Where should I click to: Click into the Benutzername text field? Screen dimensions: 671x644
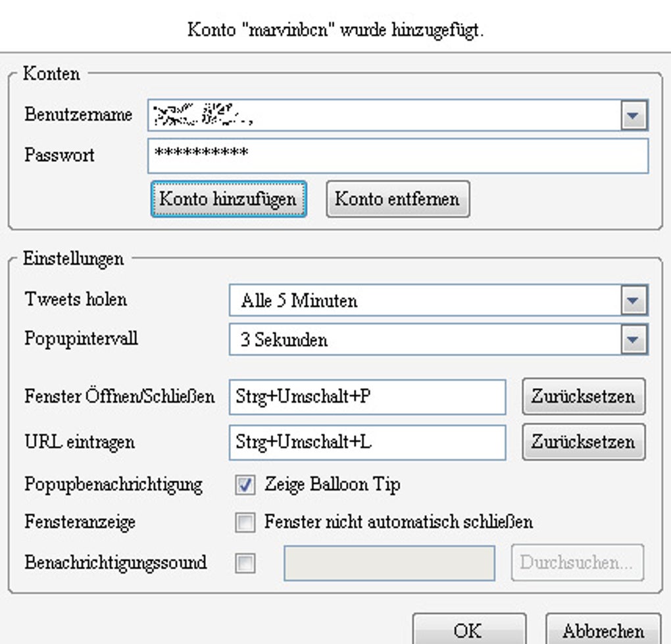coord(382,116)
